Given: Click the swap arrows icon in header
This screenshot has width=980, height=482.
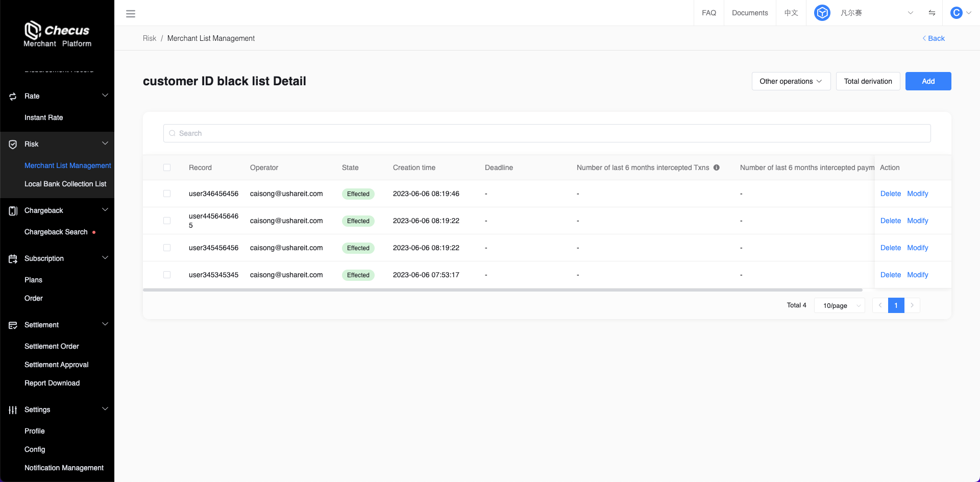Looking at the screenshot, I should [x=932, y=13].
